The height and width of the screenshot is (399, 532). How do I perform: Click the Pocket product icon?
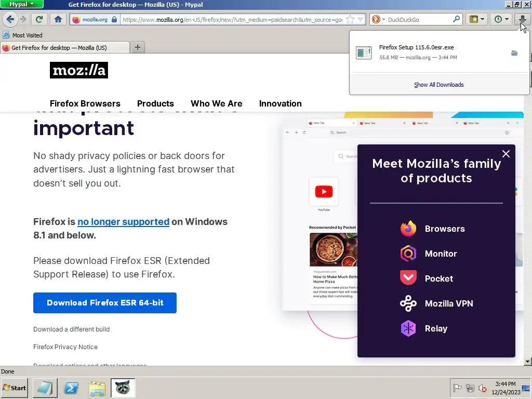coord(408,278)
